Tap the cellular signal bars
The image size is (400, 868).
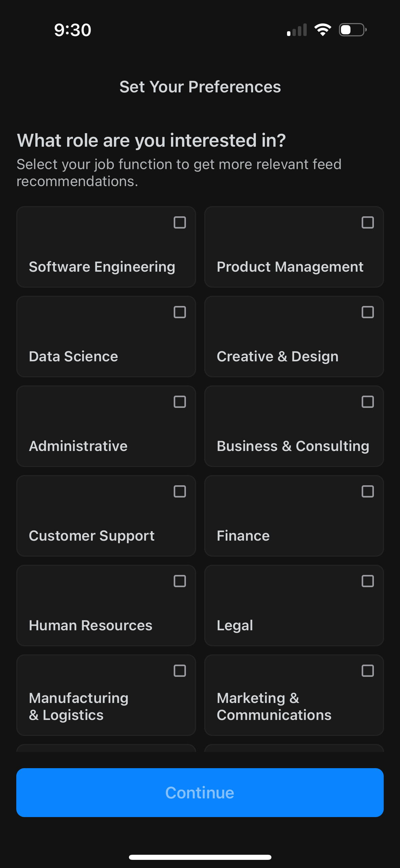click(x=296, y=30)
